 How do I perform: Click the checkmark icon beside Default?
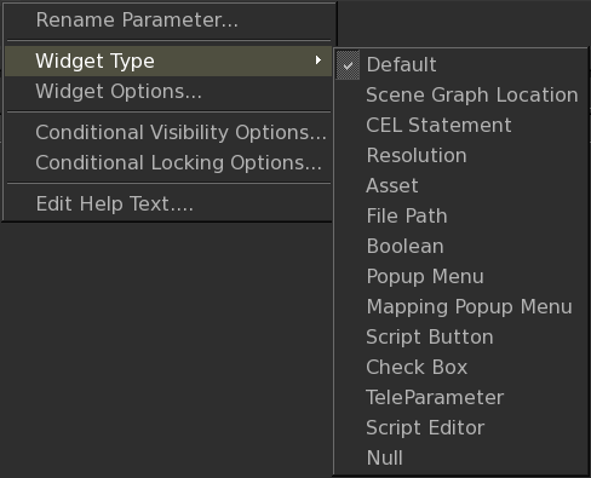click(348, 65)
